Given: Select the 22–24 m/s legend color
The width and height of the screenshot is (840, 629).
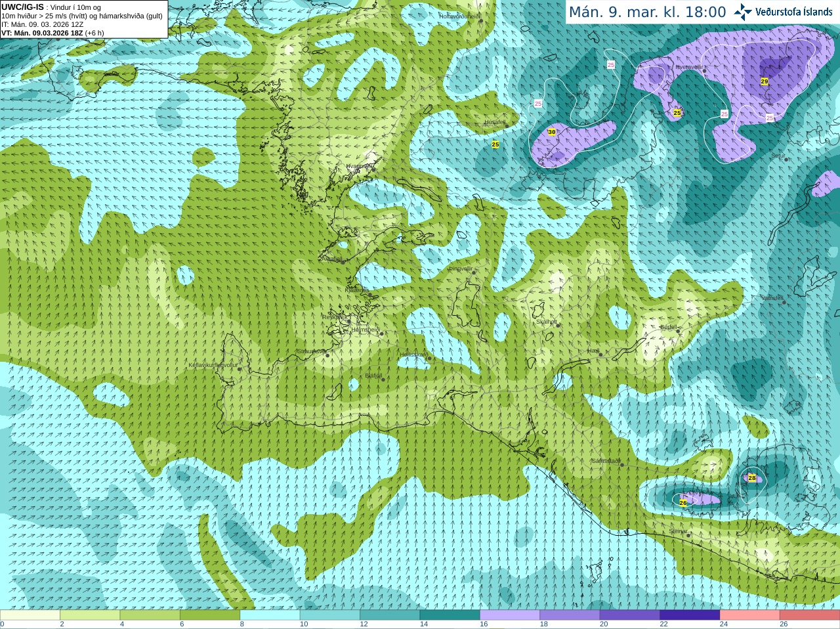Looking at the screenshot, I should [690, 615].
